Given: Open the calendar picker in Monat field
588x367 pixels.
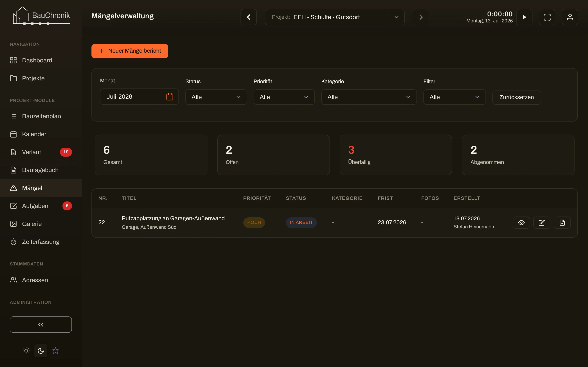Looking at the screenshot, I should 170,97.
